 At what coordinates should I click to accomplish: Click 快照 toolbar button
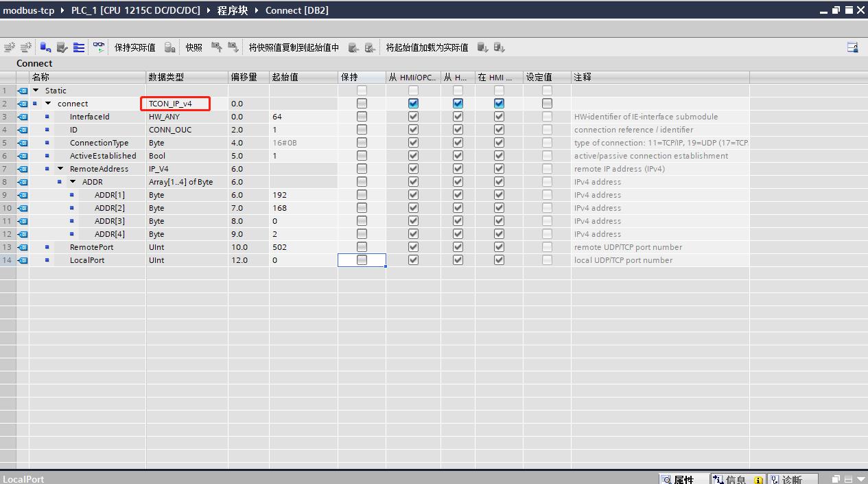pyautogui.click(x=194, y=47)
